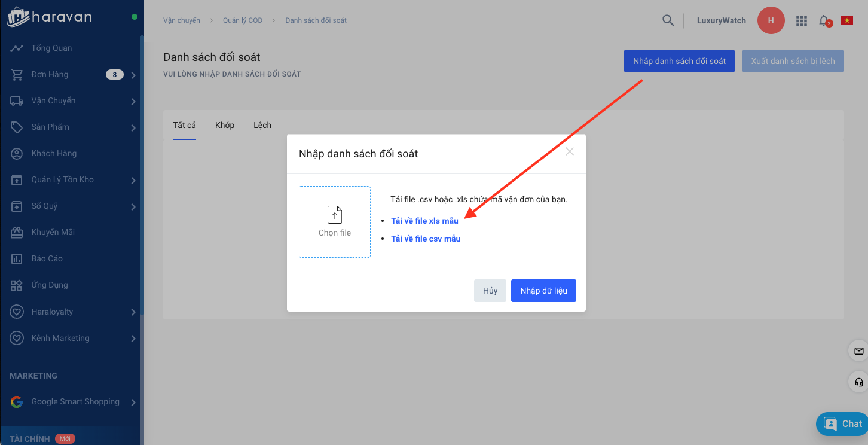Click Nhập danh sách đối soát button
The height and width of the screenshot is (445, 868).
point(679,61)
